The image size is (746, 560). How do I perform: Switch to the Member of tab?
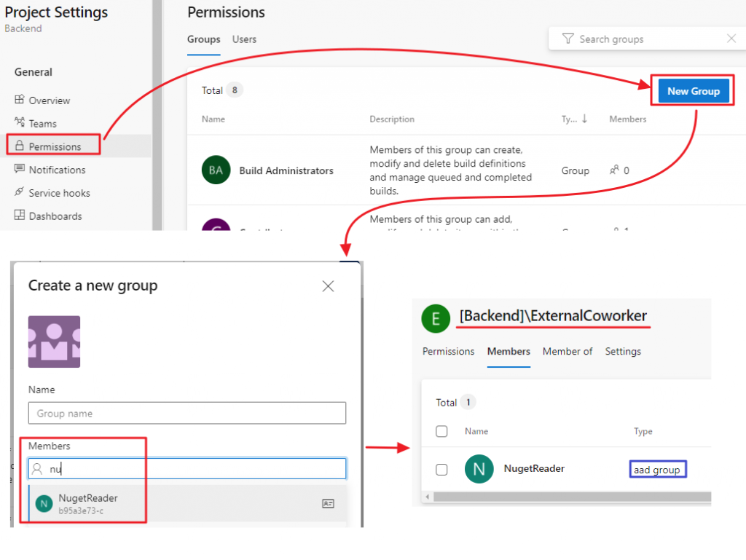coord(567,351)
